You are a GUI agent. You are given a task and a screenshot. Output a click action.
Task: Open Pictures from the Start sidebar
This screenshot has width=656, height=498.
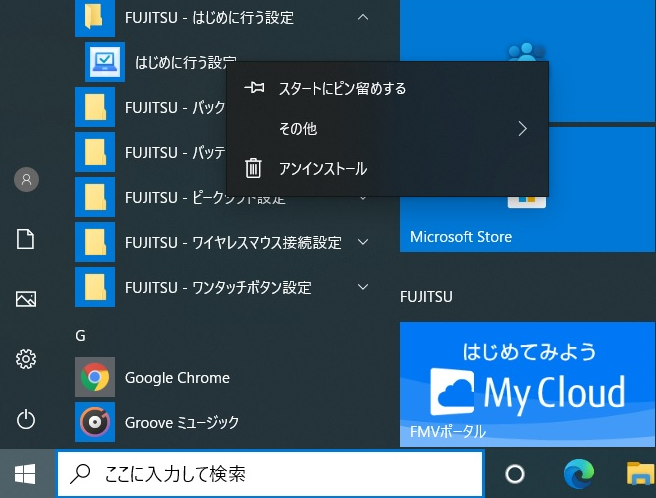26,299
